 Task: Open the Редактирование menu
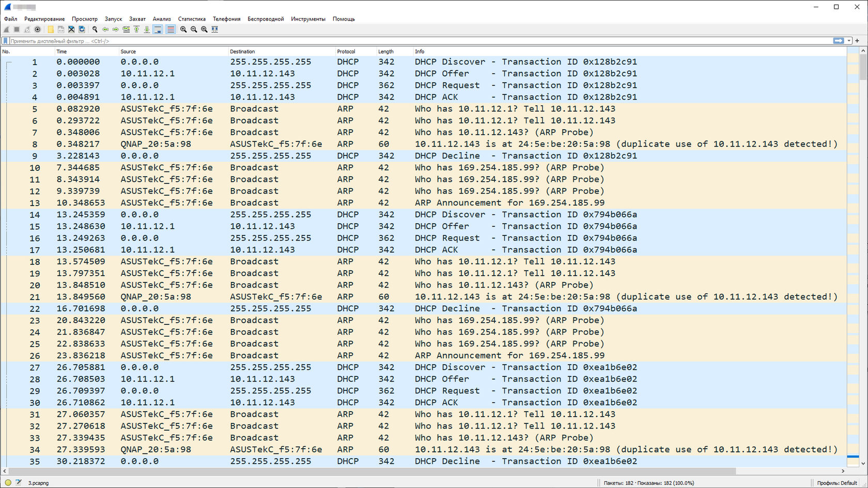point(44,19)
